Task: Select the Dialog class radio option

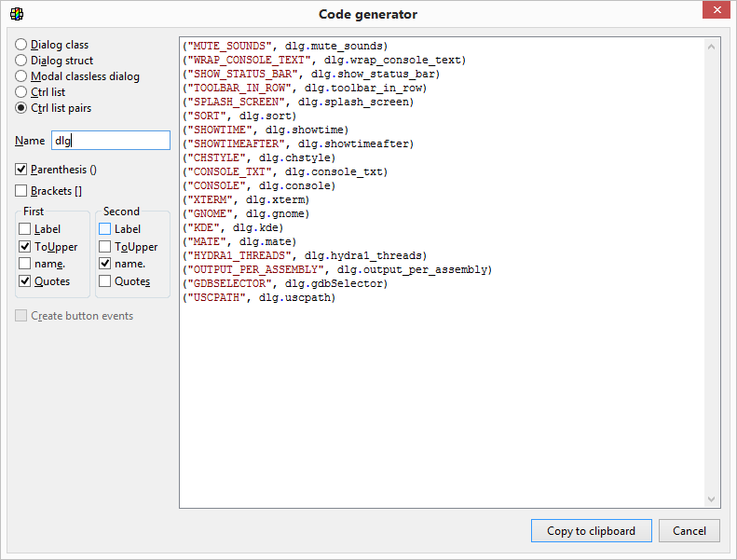Action: tap(21, 45)
